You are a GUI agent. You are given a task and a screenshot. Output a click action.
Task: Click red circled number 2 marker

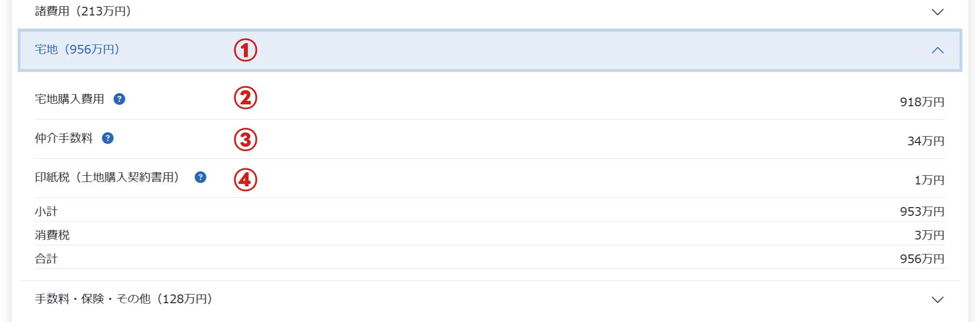pos(245,98)
